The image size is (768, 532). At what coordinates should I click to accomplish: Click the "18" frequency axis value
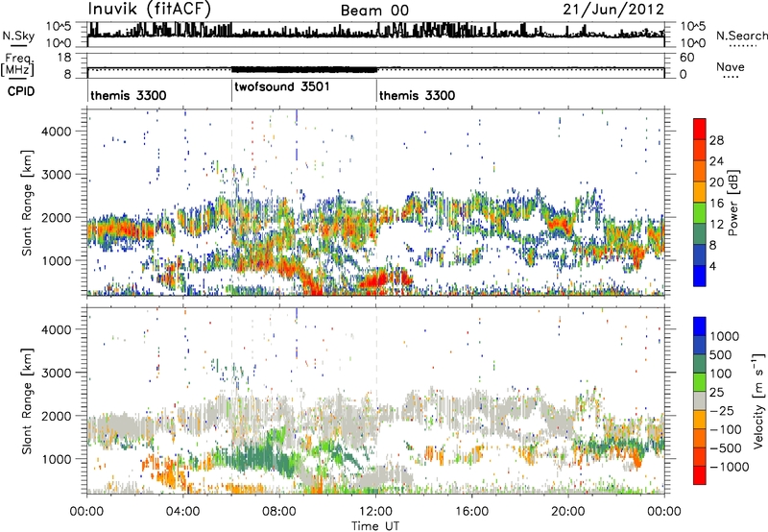pos(64,58)
